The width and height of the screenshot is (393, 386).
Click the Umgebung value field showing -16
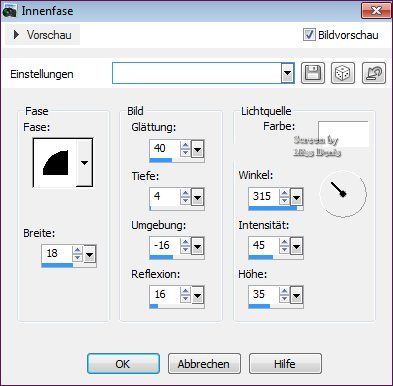click(164, 245)
